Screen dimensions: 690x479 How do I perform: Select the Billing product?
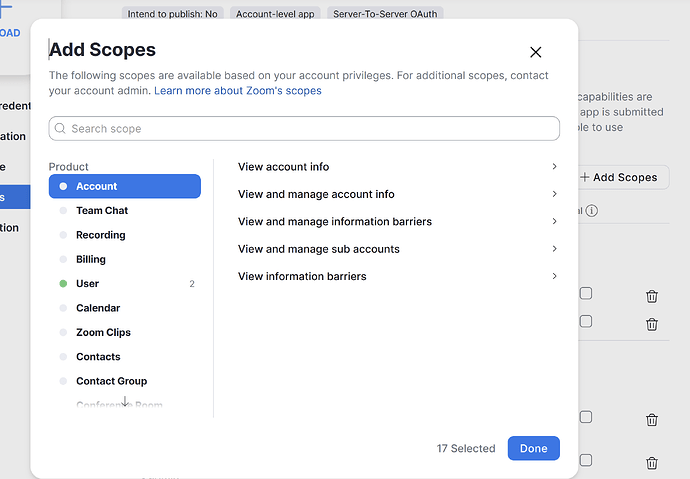point(125,259)
